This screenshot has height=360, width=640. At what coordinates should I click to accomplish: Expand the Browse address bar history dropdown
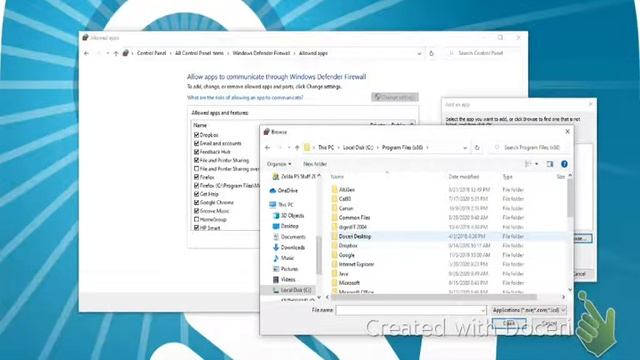pyautogui.click(x=465, y=148)
